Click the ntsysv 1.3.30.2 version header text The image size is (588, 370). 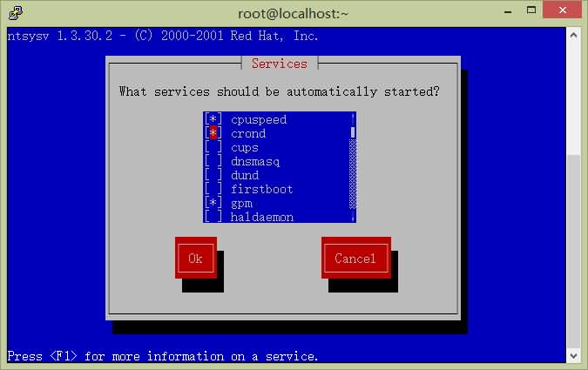click(x=163, y=36)
